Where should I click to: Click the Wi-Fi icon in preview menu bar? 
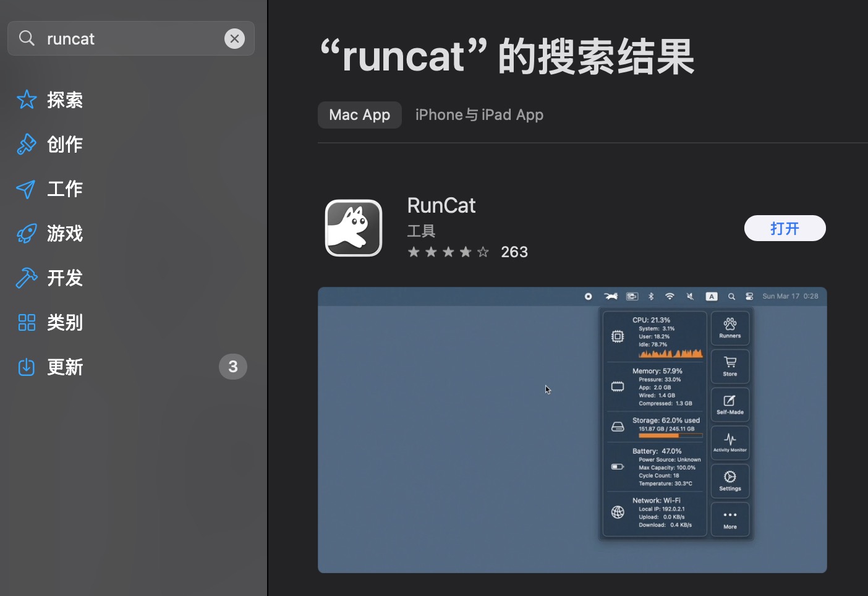670,296
